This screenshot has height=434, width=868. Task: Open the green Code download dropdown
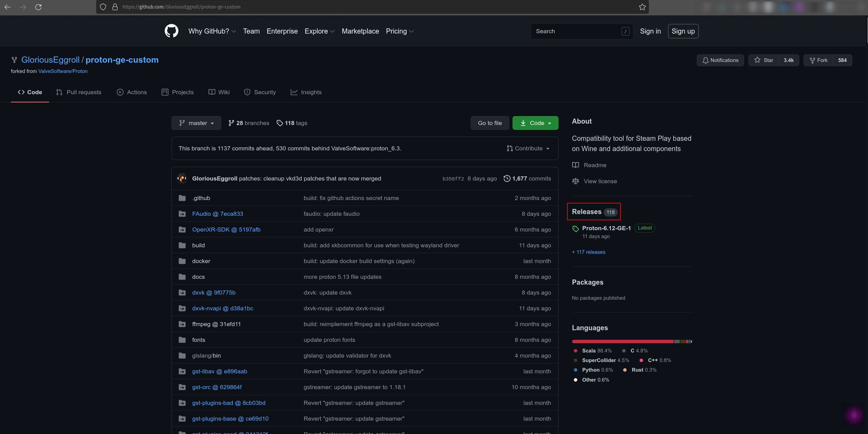point(535,123)
